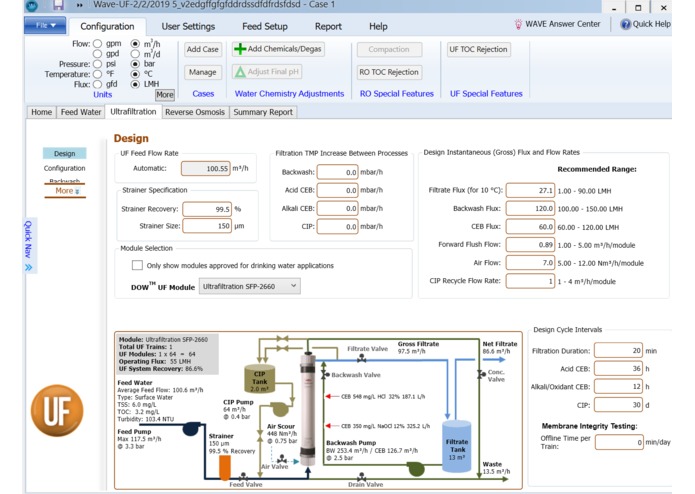Open the Help ribbon tab
695x494 pixels.
[378, 27]
